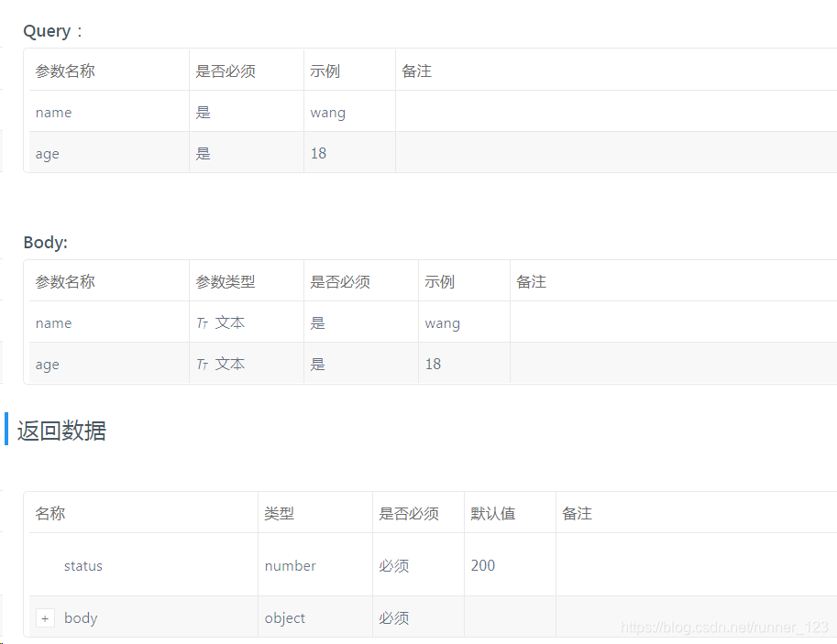Select age cell in Query table
837x644 pixels.
tap(47, 154)
